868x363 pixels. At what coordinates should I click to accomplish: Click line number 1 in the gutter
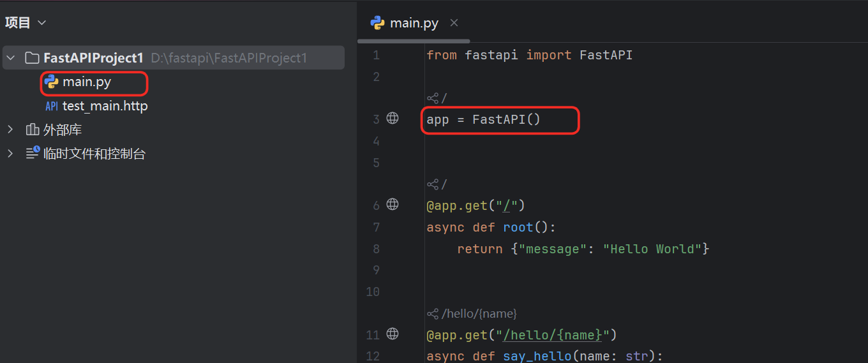coord(376,56)
